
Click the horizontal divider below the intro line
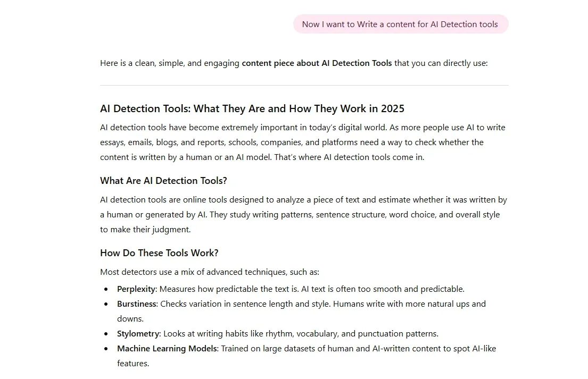304,85
